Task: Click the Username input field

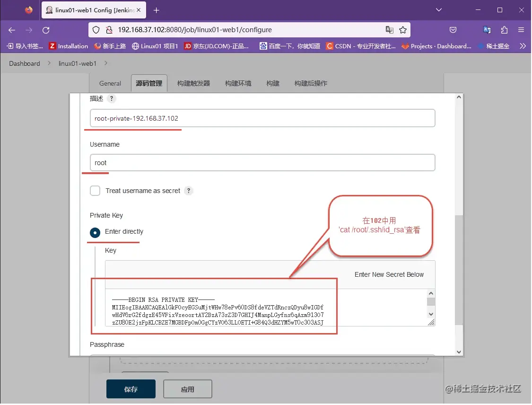Action: coord(262,163)
